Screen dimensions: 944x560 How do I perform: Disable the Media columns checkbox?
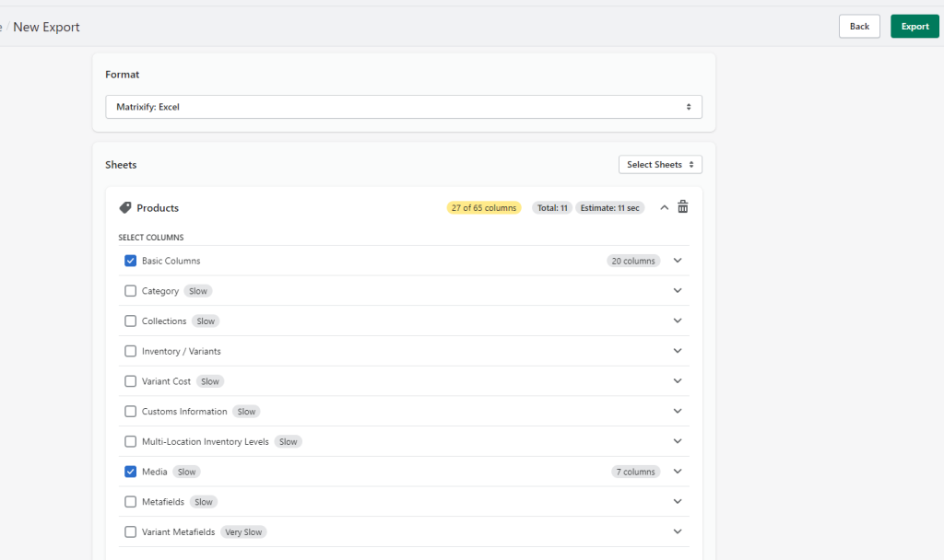click(130, 471)
